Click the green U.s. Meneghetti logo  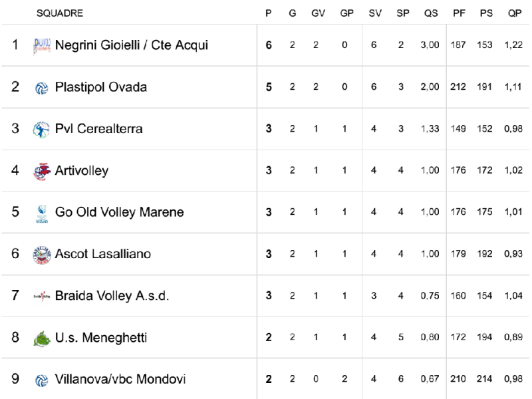(42, 338)
